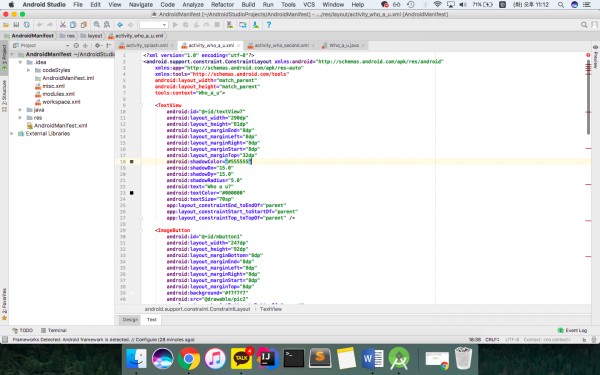Click the Paste icon in toolbar

click(x=83, y=25)
